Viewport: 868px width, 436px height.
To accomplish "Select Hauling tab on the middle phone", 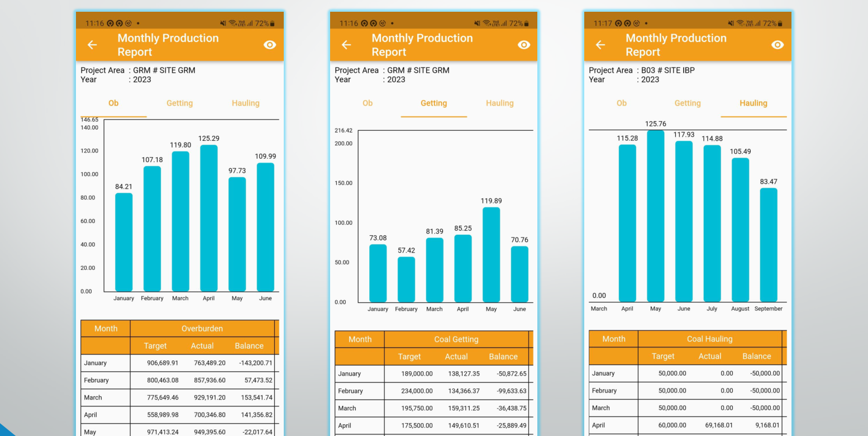I will [500, 103].
